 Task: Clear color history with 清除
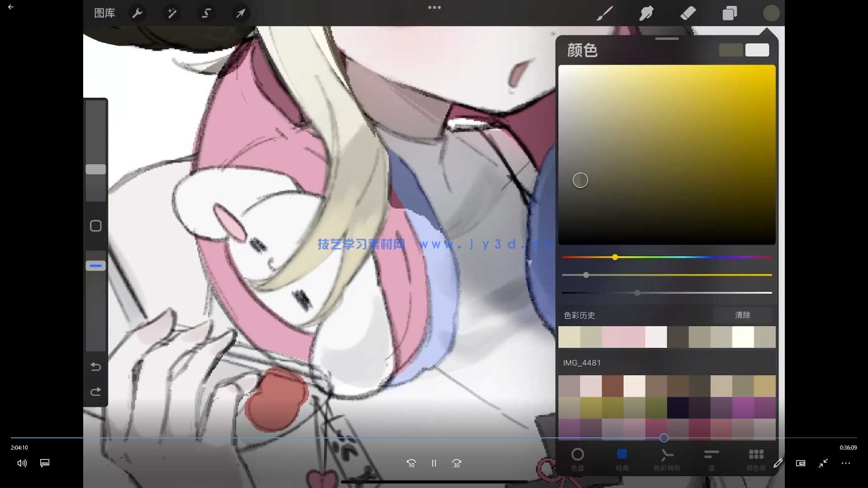click(742, 315)
